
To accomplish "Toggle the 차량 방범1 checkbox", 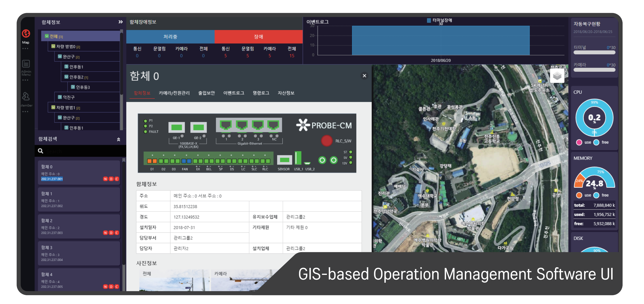I will tap(53, 107).
